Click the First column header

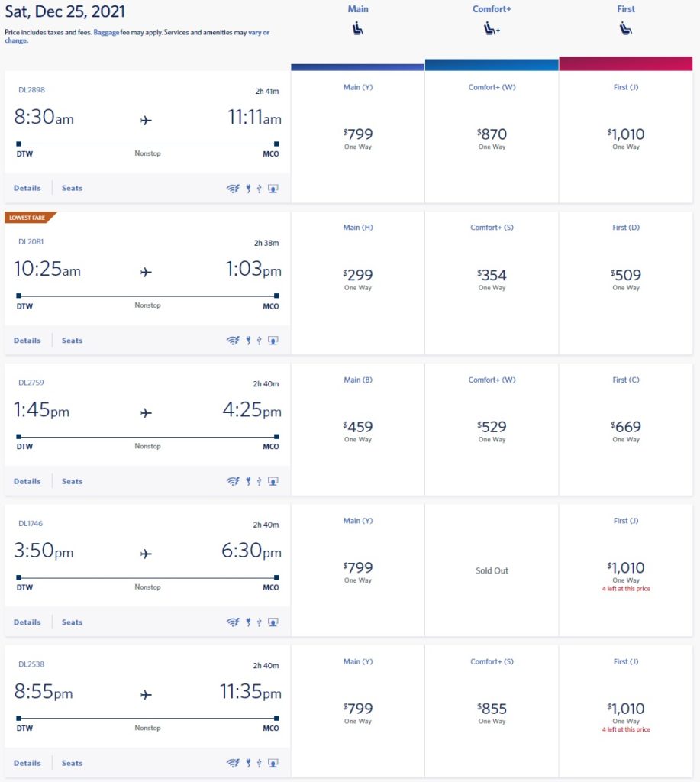tap(626, 9)
